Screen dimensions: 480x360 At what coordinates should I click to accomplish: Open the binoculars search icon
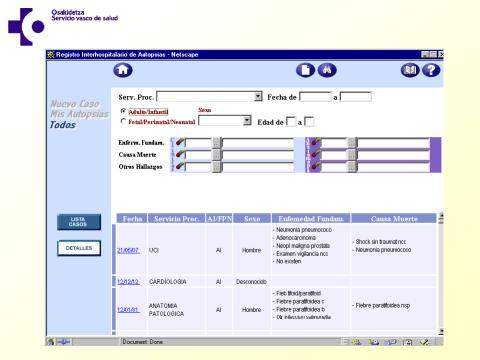[x=327, y=70]
